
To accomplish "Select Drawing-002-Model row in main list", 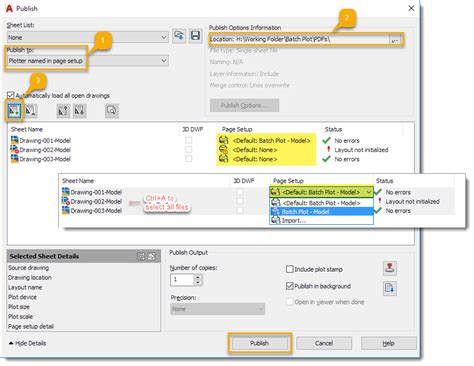I will pyautogui.click(x=211, y=150).
